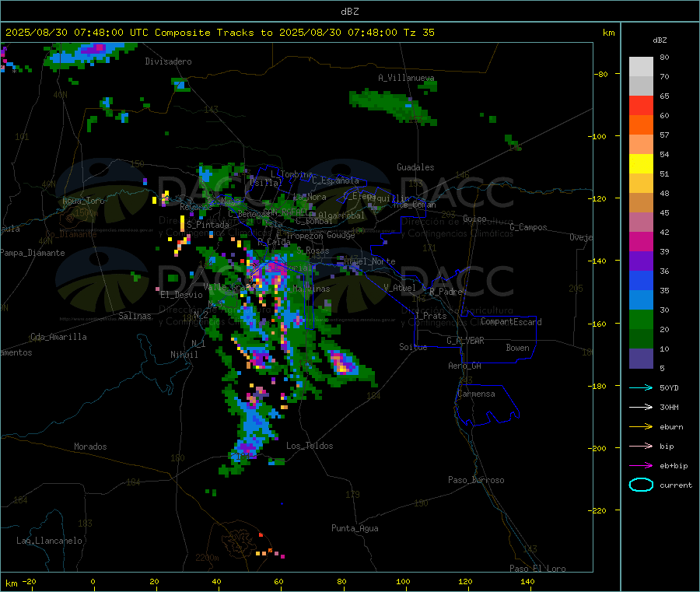Viewport: 700px width, 592px height.
Task: Click the Morados location label
Action: coord(91,447)
